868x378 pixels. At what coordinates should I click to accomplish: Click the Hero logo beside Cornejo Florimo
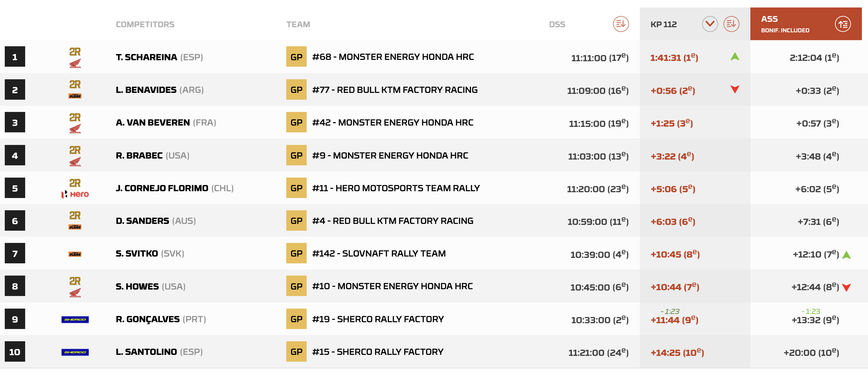75,194
